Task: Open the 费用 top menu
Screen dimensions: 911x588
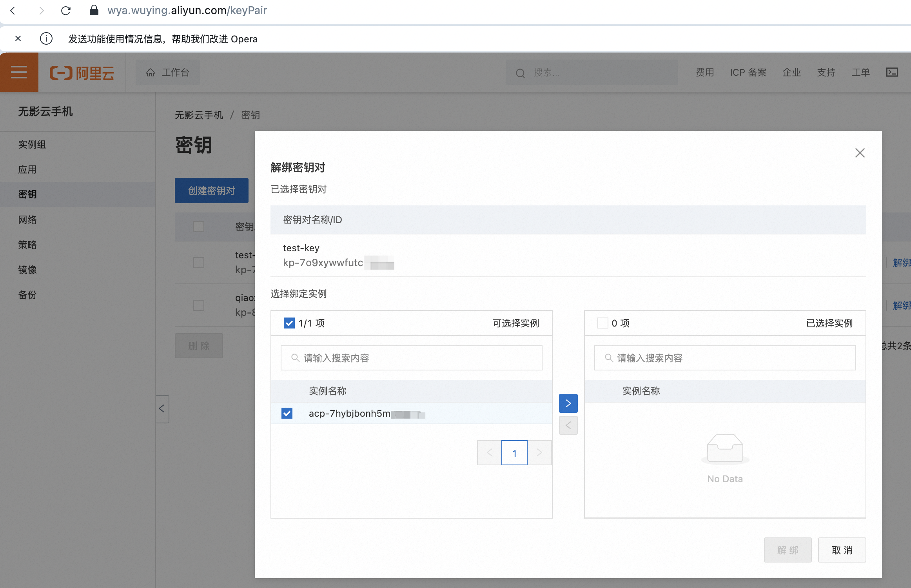Action: point(704,73)
